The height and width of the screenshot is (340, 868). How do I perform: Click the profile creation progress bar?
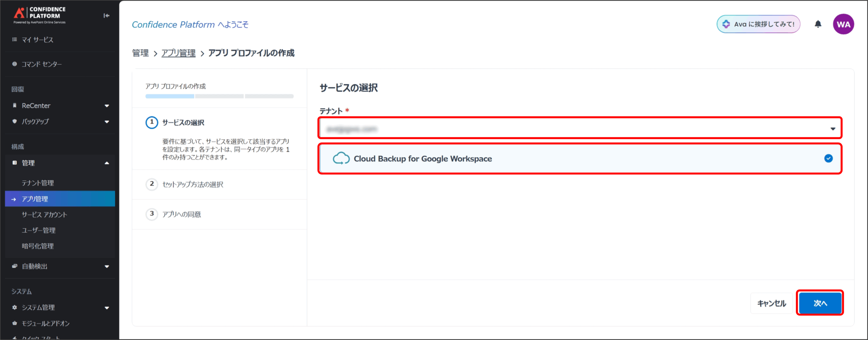pyautogui.click(x=219, y=97)
